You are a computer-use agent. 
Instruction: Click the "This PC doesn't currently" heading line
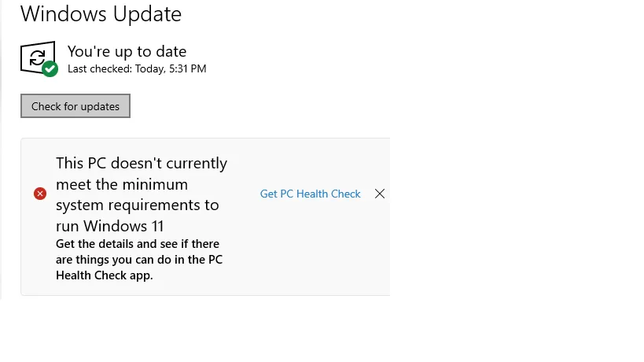click(x=142, y=164)
